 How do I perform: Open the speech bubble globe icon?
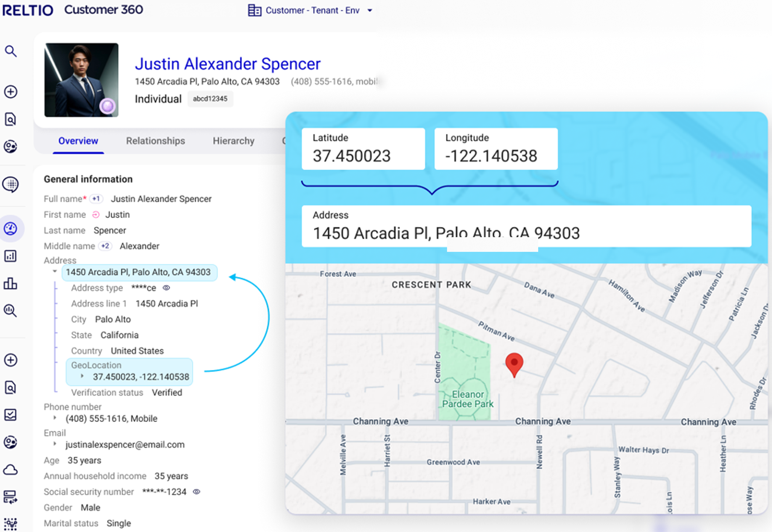11,184
